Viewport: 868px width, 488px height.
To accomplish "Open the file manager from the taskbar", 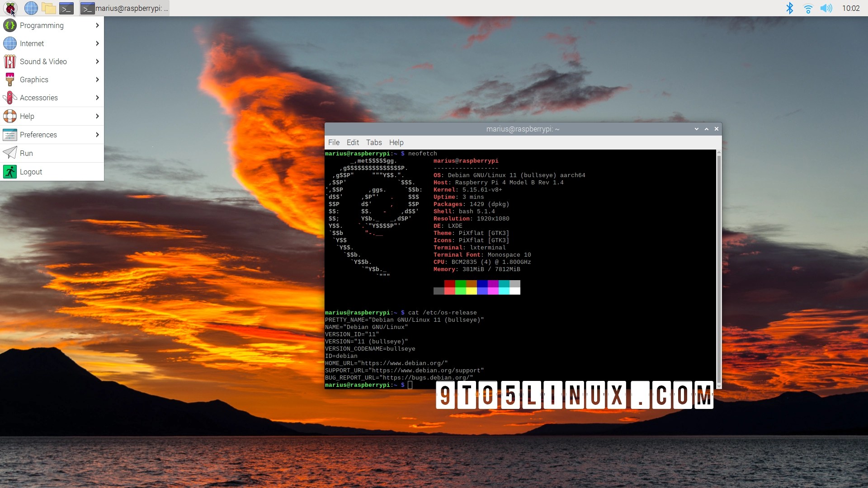I will coord(49,8).
